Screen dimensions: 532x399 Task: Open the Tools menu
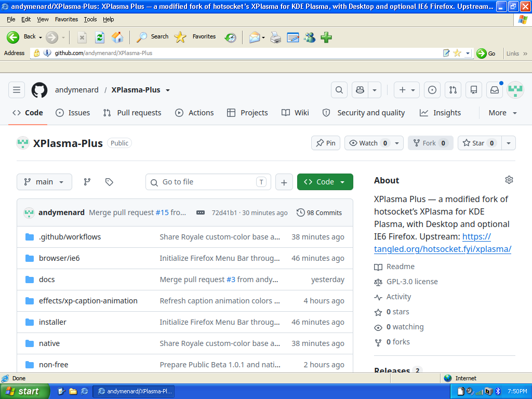pyautogui.click(x=90, y=19)
